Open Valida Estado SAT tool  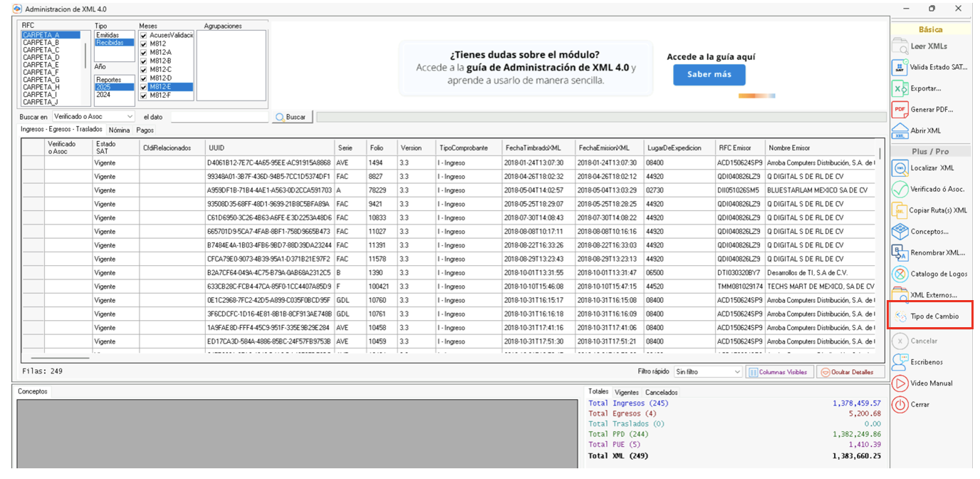(x=900, y=67)
